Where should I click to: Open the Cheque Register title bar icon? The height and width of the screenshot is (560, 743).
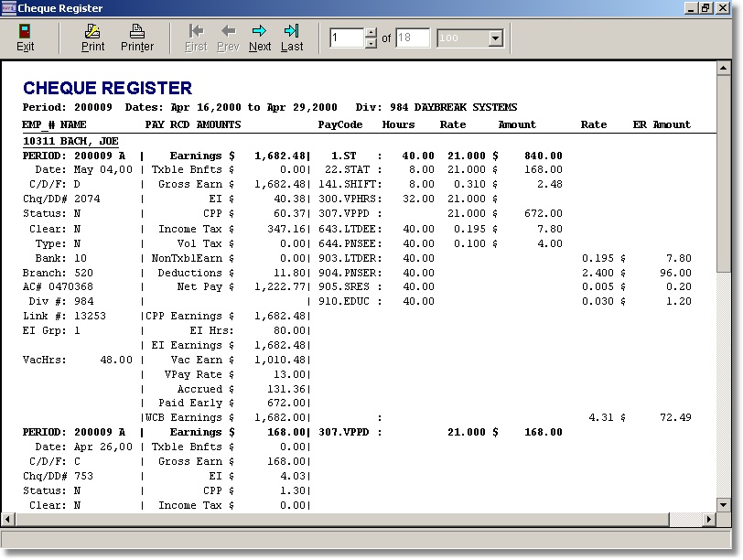[x=9, y=8]
